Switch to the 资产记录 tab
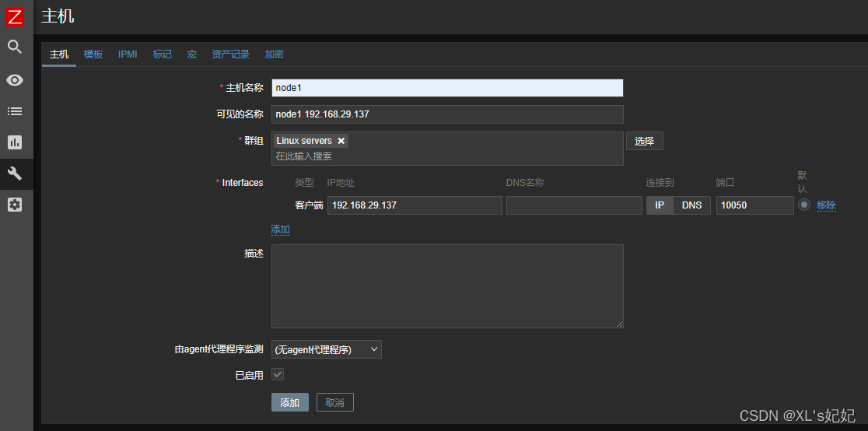Viewport: 868px width, 431px height. pos(230,54)
